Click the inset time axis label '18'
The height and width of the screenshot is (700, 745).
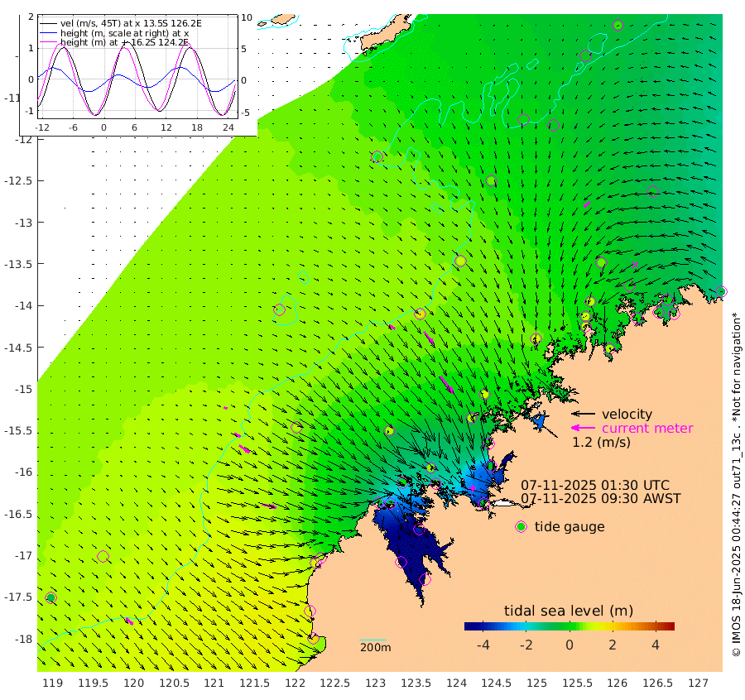[x=197, y=127]
